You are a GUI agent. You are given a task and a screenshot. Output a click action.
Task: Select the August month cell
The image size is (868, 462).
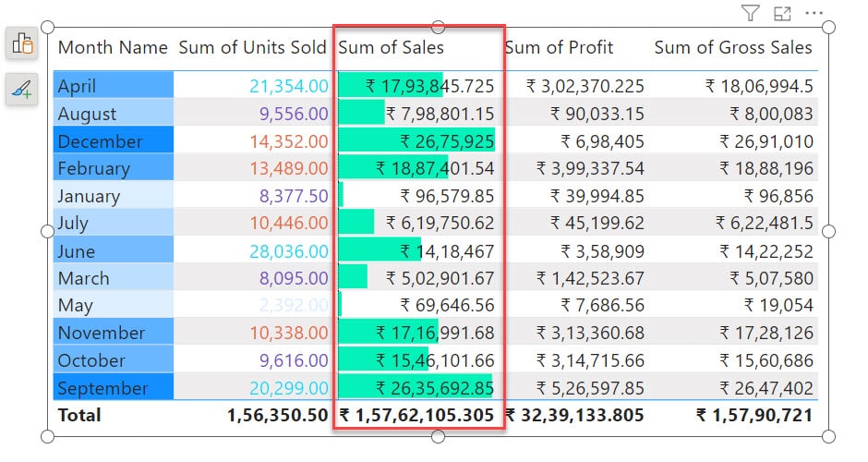click(114, 113)
